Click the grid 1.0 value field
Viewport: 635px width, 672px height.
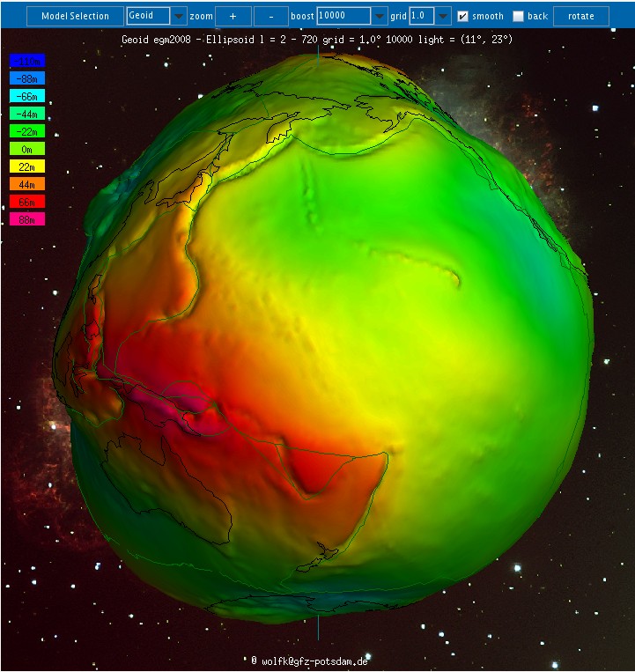pos(422,16)
